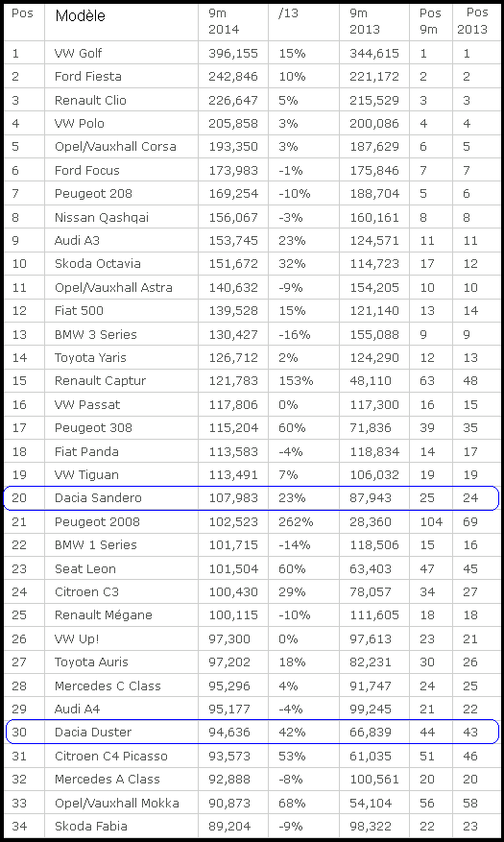Click the highlighted Dacia Duster row
Image resolution: width=504 pixels, height=842 pixels.
252,732
